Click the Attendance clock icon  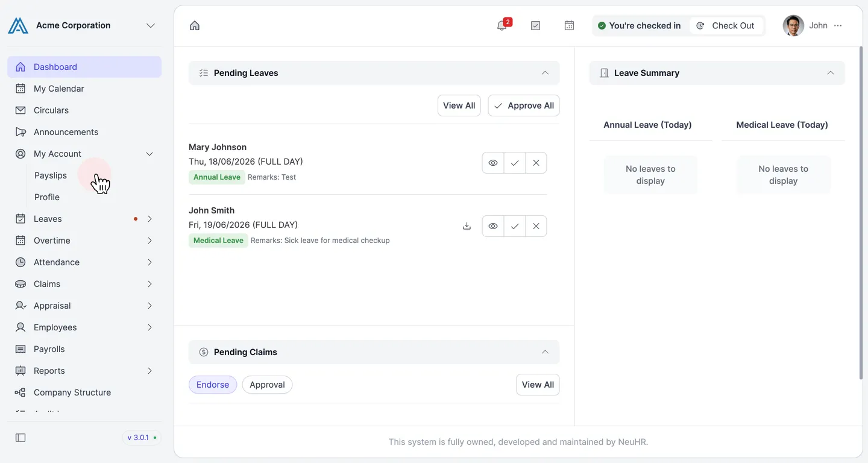click(20, 262)
